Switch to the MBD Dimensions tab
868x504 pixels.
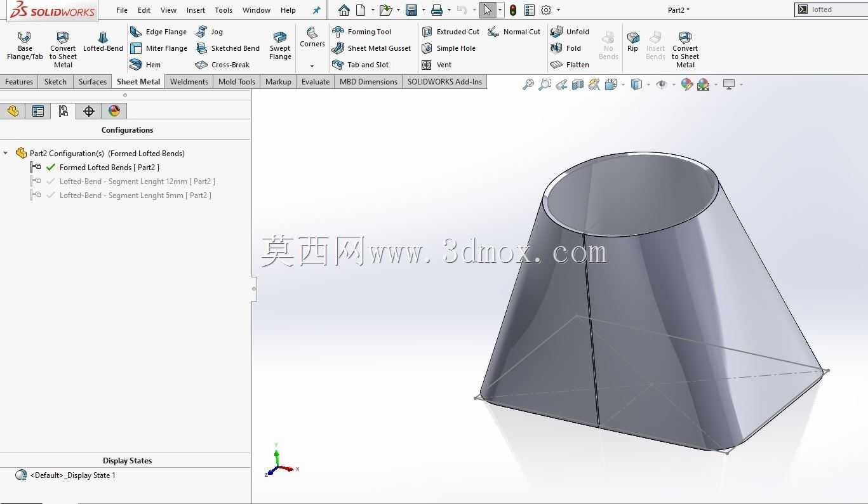[368, 82]
